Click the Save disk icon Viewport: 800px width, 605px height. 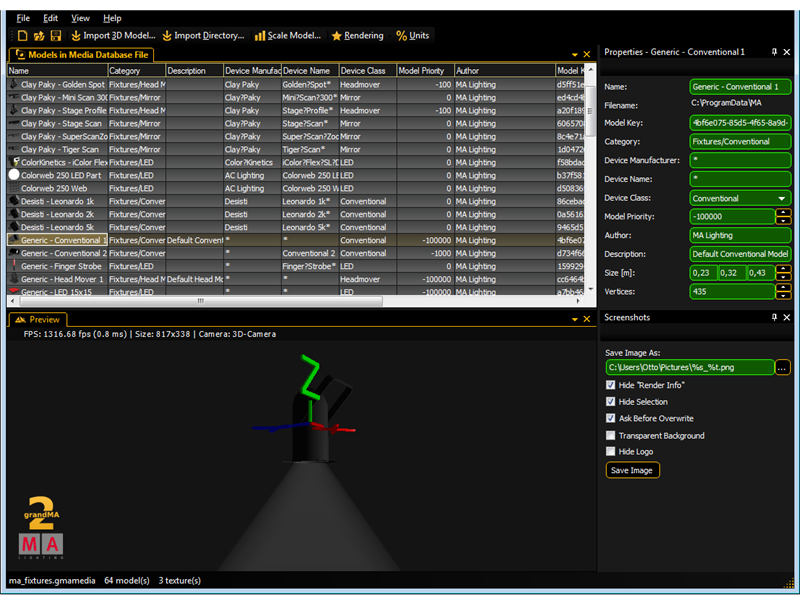point(56,36)
